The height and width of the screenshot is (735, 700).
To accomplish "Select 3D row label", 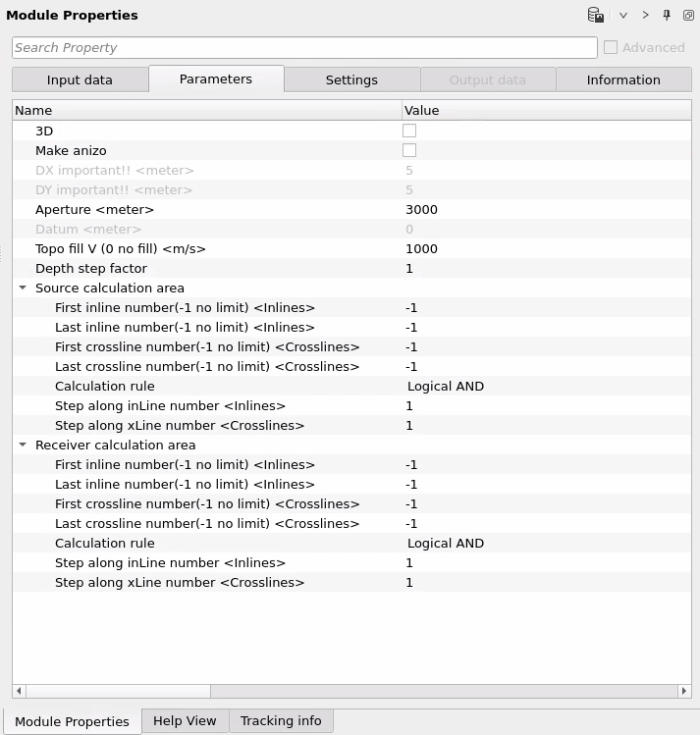I will tap(44, 131).
